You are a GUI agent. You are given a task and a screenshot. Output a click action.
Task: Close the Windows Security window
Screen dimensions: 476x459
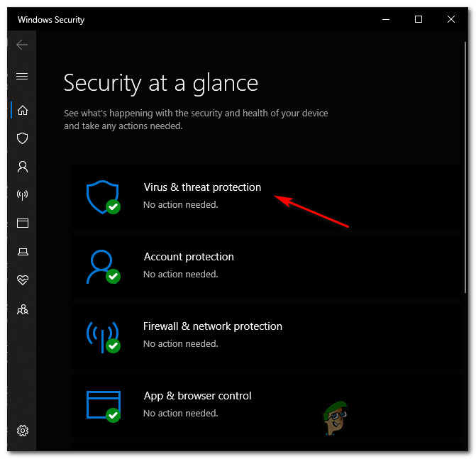(451, 19)
